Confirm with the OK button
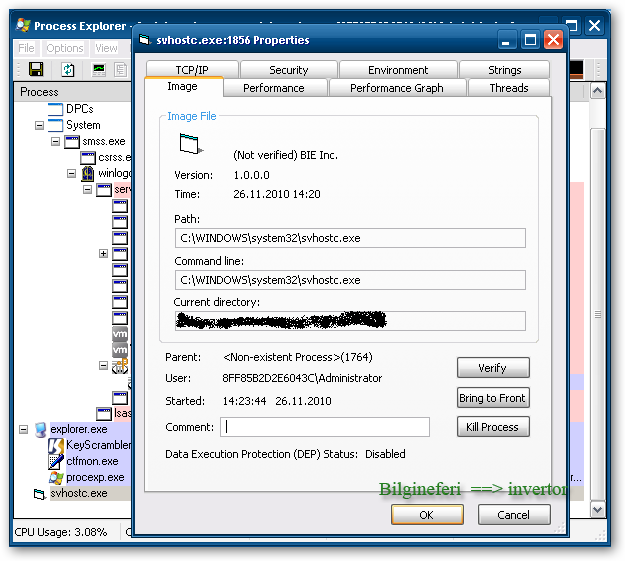 point(427,515)
